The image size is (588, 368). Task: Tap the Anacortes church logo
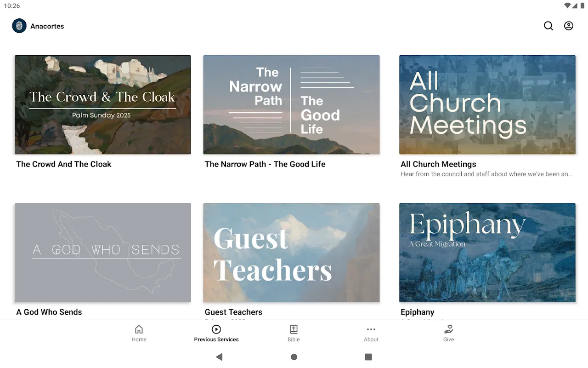pyautogui.click(x=19, y=26)
